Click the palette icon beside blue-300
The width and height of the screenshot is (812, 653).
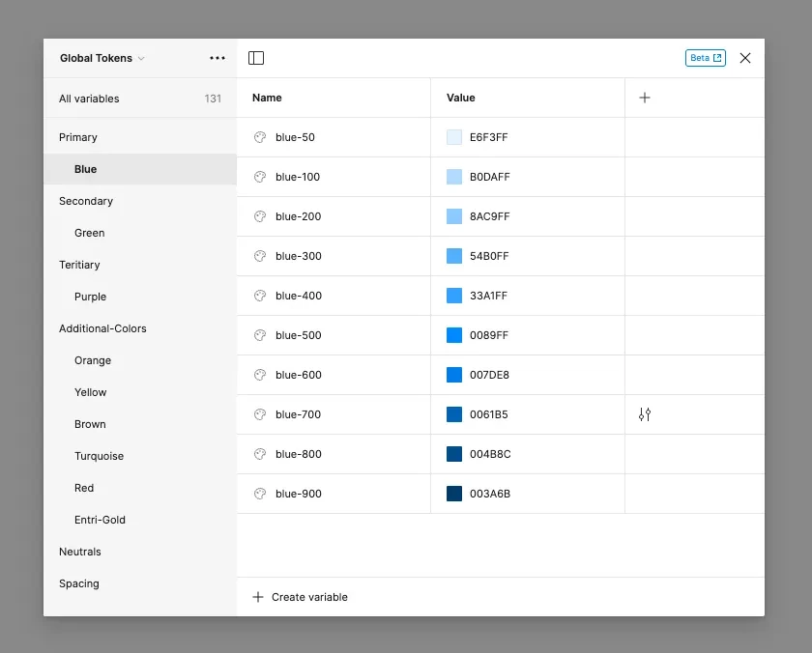(260, 256)
